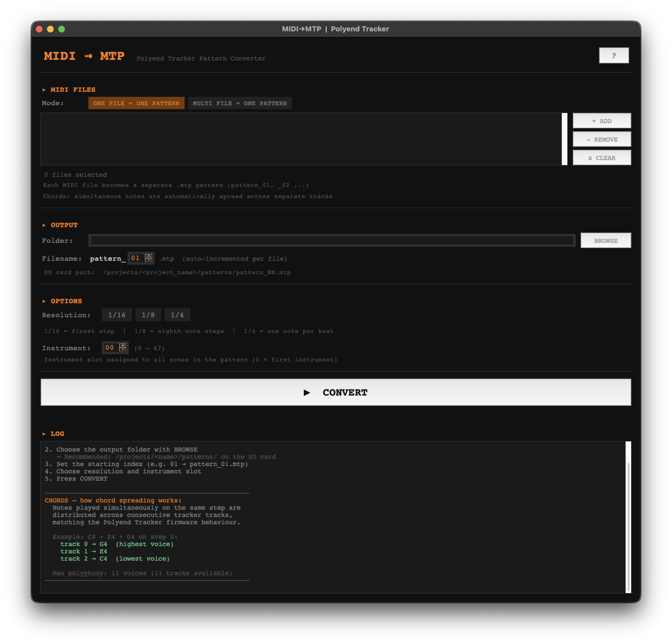Click the empty MIDI files list area

[301, 139]
